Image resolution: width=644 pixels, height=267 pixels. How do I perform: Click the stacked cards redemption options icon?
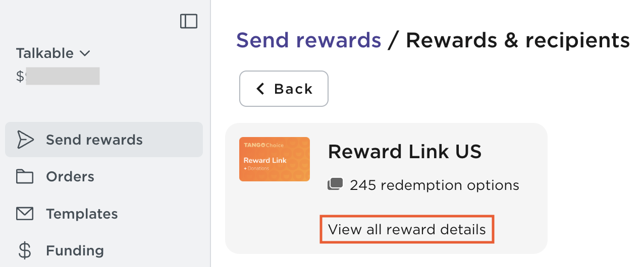tap(335, 185)
